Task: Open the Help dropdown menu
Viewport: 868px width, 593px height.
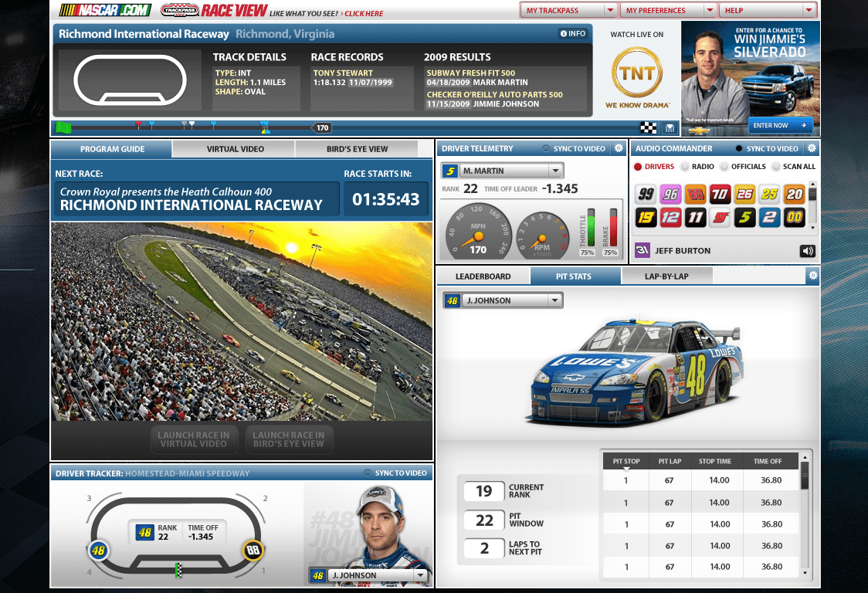Action: (768, 10)
